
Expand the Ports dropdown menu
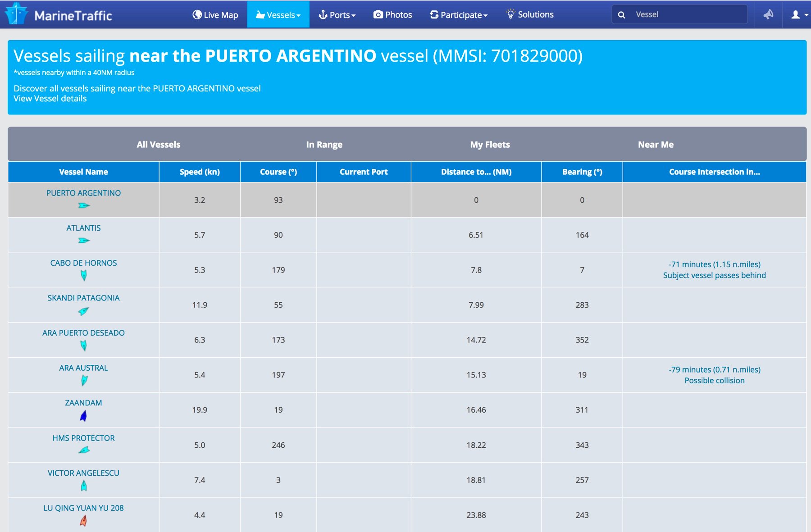click(337, 15)
